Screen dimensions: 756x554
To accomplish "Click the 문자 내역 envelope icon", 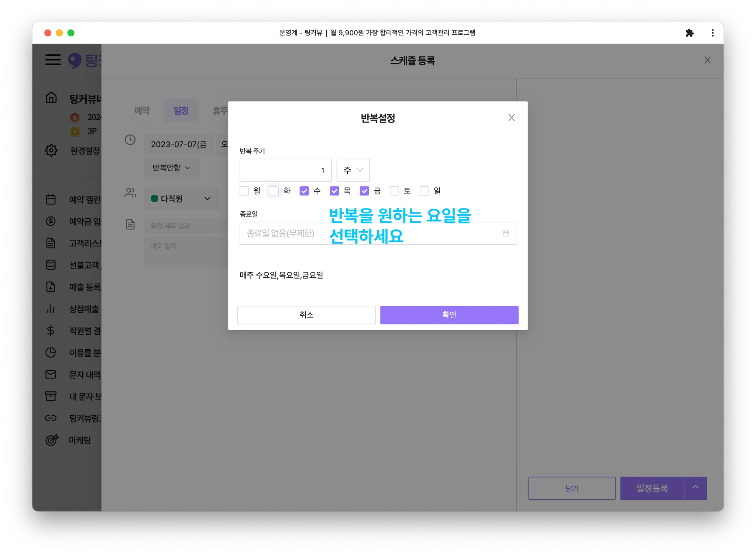I will (x=51, y=374).
